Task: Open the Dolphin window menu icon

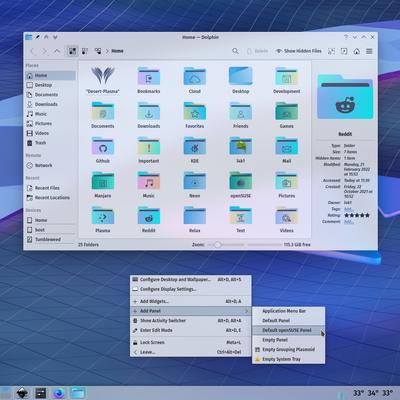Action: (x=29, y=37)
